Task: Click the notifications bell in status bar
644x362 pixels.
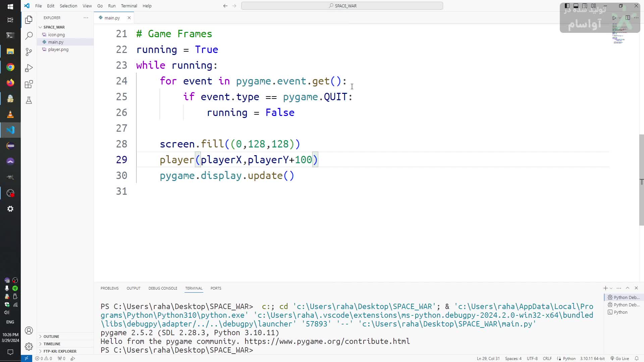Action: [636, 358]
